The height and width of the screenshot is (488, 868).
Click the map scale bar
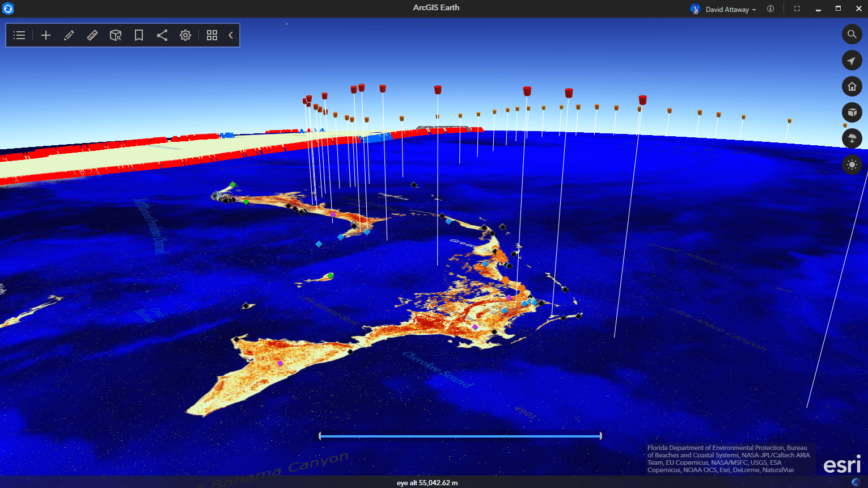(459, 436)
